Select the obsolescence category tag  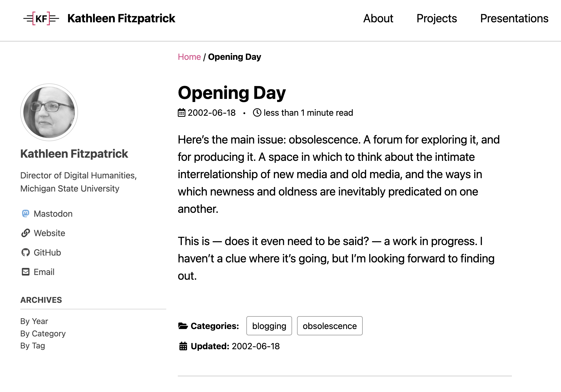[x=330, y=326]
